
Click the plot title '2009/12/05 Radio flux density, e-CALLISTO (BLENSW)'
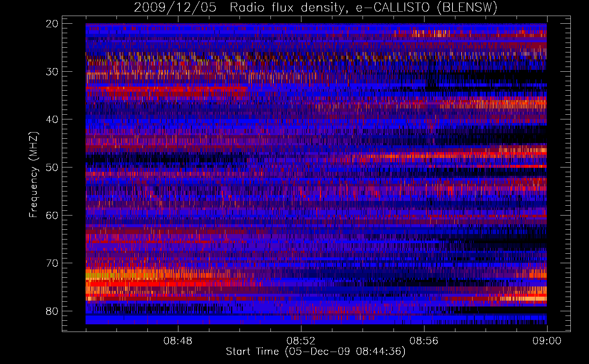click(315, 7)
